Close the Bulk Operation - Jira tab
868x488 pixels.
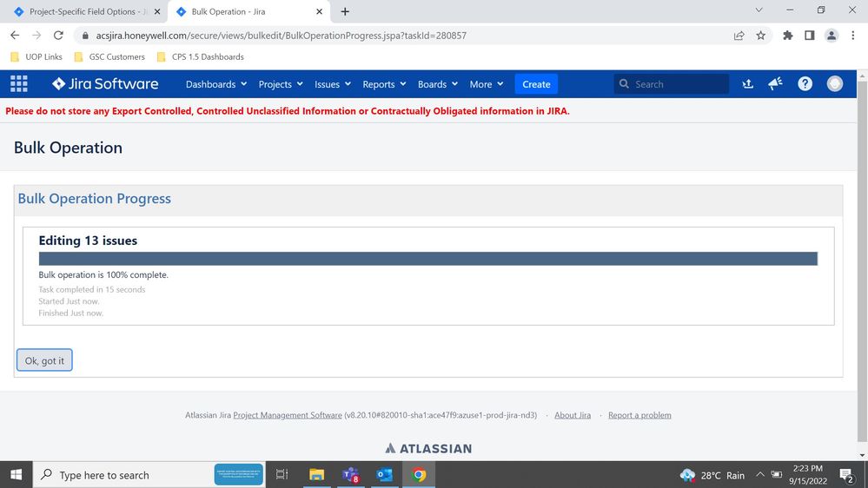coord(320,11)
